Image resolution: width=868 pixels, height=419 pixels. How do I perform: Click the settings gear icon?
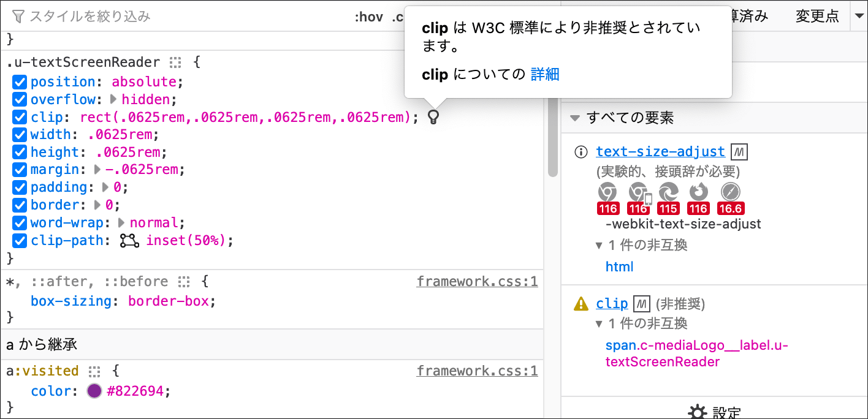pos(697,412)
